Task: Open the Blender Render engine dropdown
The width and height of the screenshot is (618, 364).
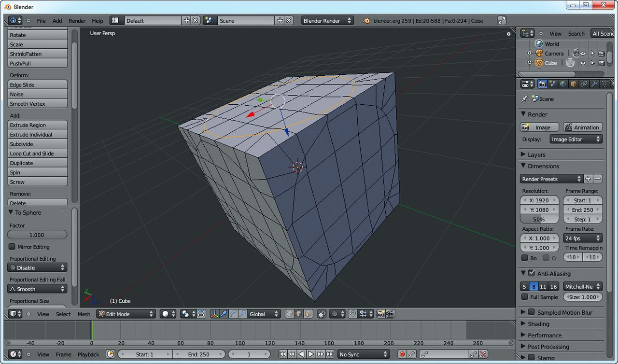Action: [328, 21]
